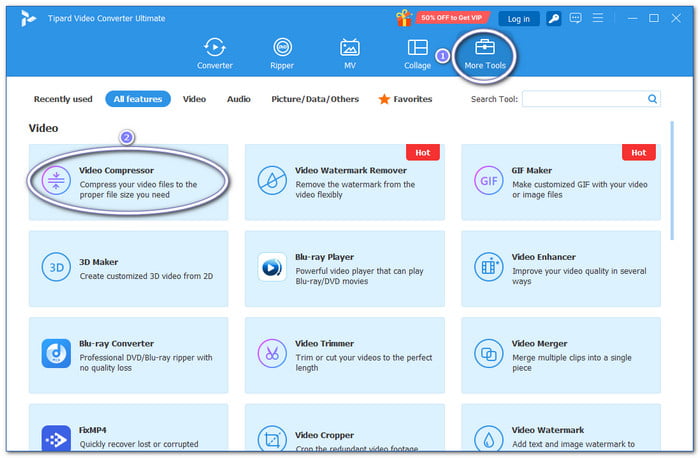This screenshot has width=700, height=458.
Task: Open Video Compressor title text
Action: 117,171
